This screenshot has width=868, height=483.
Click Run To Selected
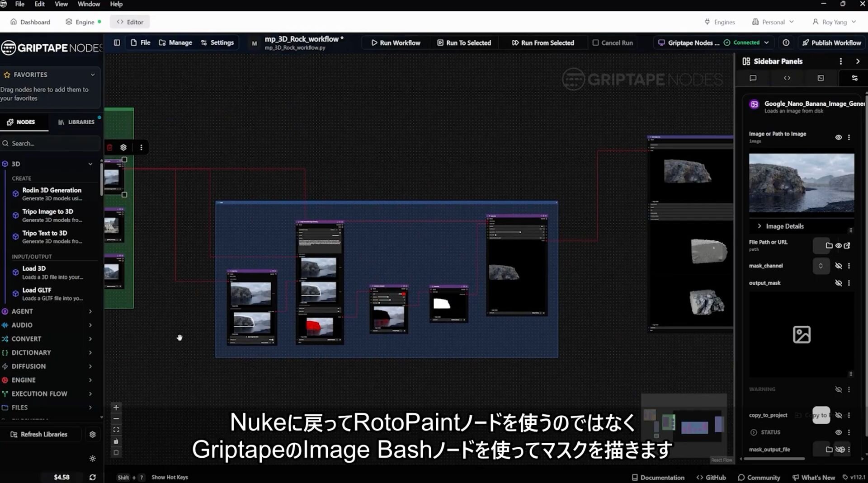point(464,42)
